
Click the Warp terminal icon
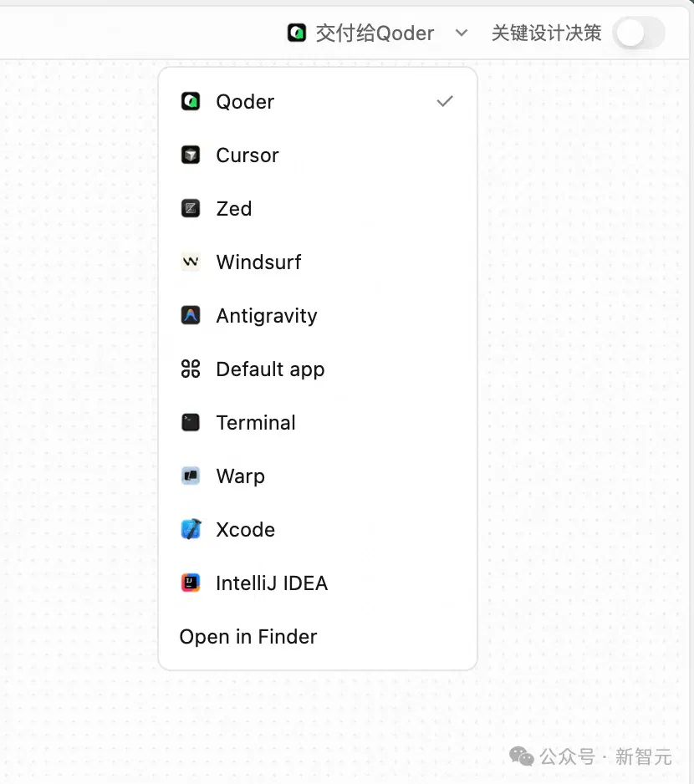(x=190, y=476)
